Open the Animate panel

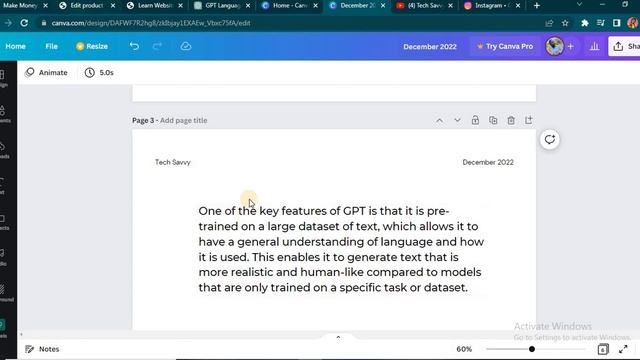pyautogui.click(x=46, y=73)
